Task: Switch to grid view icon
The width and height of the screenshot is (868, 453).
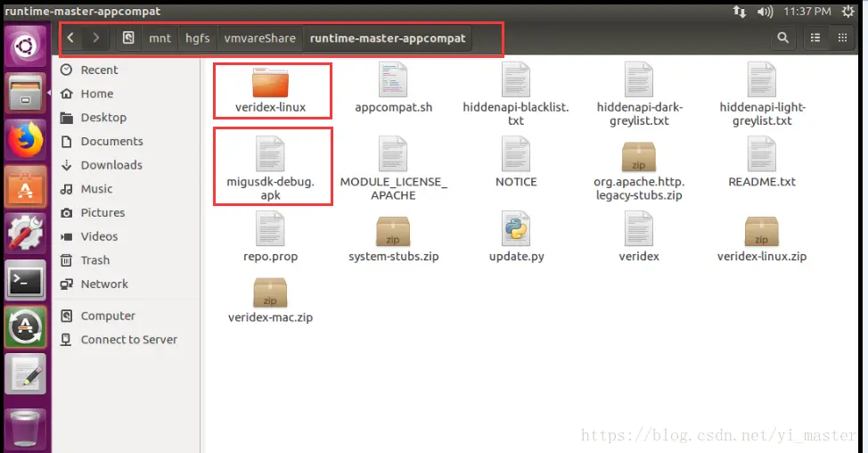Action: pyautogui.click(x=842, y=37)
